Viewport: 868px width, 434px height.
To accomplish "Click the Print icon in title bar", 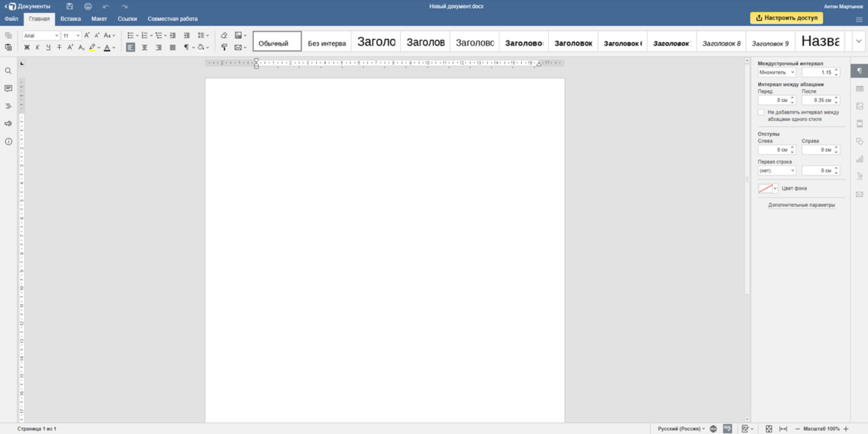I will [88, 6].
